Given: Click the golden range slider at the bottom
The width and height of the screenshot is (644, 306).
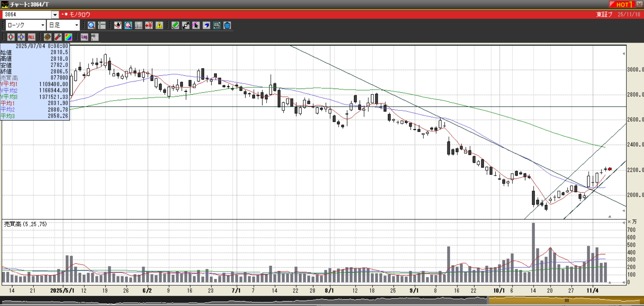Looking at the screenshot, I should click(565, 300).
